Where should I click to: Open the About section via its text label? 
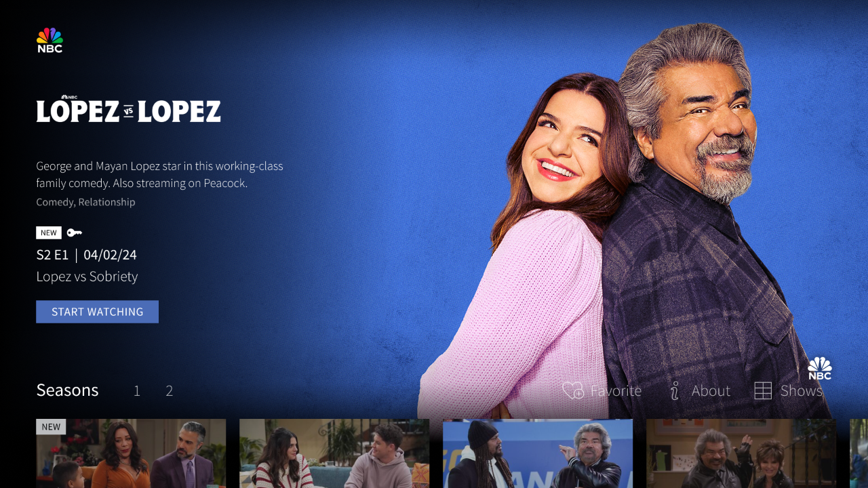[x=710, y=390]
